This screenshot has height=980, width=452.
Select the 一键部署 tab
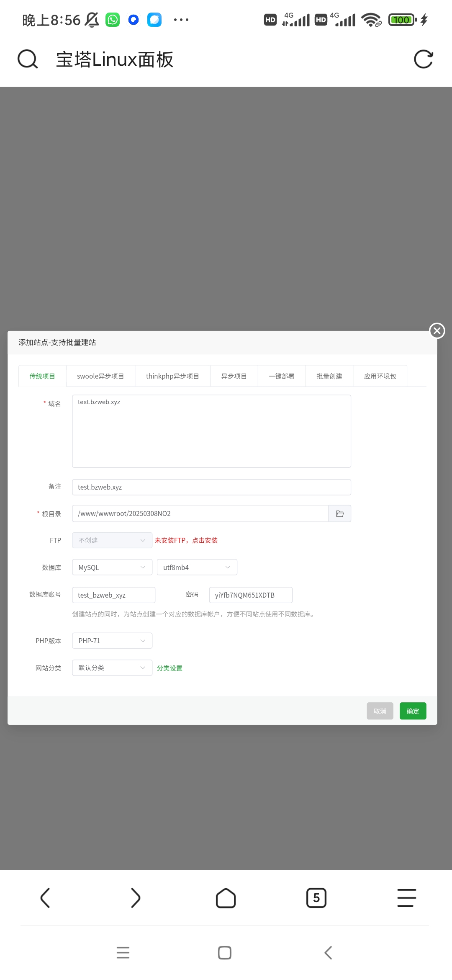point(282,376)
